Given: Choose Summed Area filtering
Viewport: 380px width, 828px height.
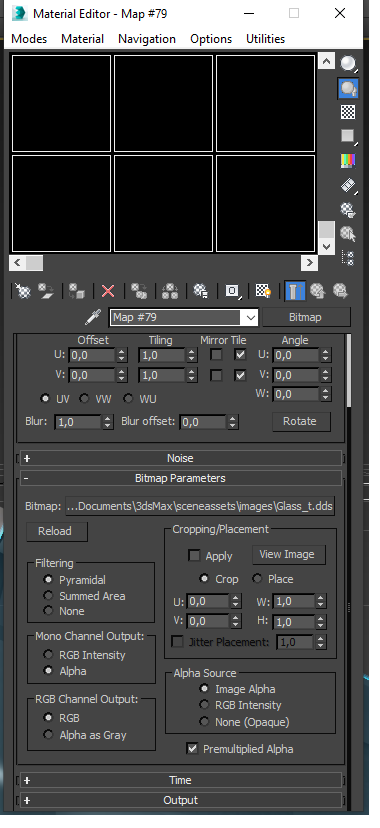Looking at the screenshot, I should (x=49, y=596).
